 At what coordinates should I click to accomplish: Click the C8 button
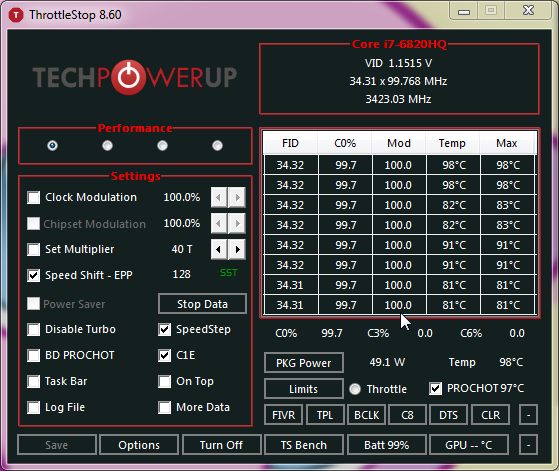(x=407, y=415)
